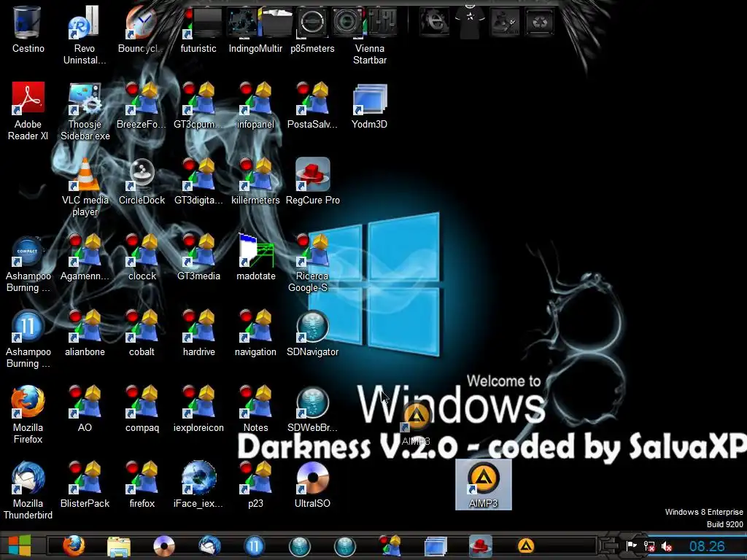Select the SDWebBr... desktop icon
Viewport: 747px width, 560px height.
[312, 408]
